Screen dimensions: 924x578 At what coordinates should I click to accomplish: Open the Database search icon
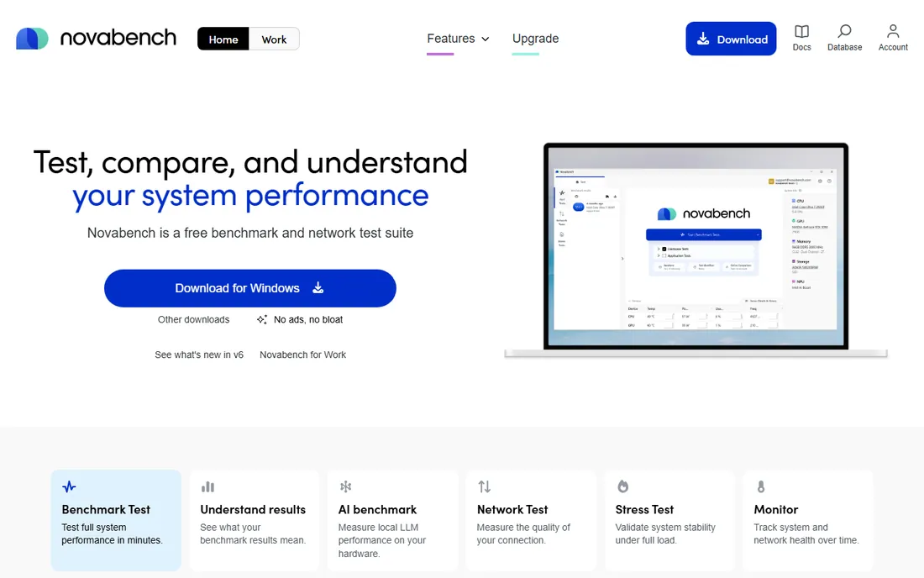[844, 31]
